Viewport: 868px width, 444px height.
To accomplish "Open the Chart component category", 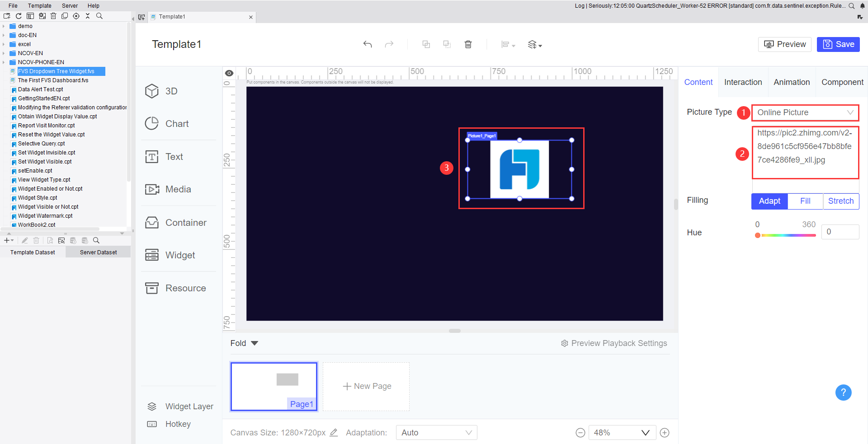I will click(x=167, y=124).
